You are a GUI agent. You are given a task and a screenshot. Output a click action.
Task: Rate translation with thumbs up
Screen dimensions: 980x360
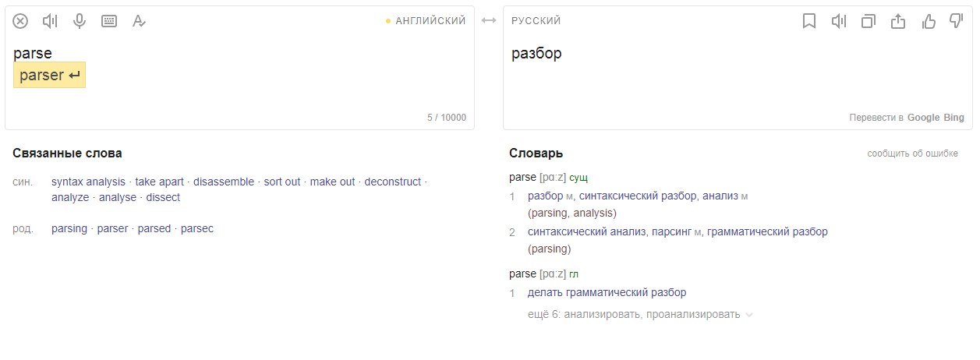pyautogui.click(x=928, y=22)
